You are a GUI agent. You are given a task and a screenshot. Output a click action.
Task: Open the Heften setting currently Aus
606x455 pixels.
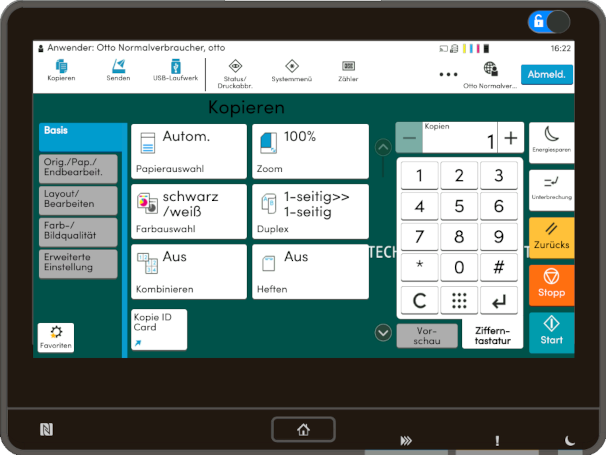click(310, 271)
